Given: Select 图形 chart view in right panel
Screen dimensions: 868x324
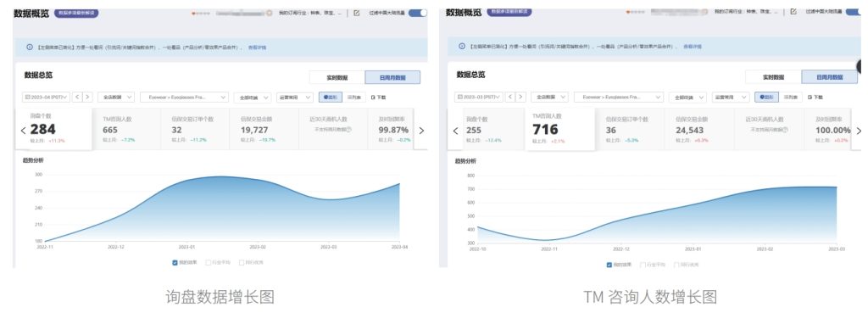Looking at the screenshot, I should [x=766, y=97].
